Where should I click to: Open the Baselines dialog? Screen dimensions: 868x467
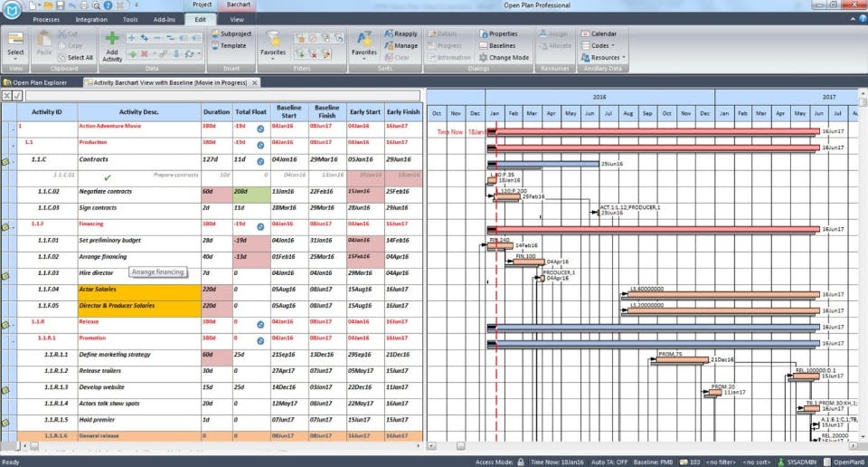[x=497, y=45]
